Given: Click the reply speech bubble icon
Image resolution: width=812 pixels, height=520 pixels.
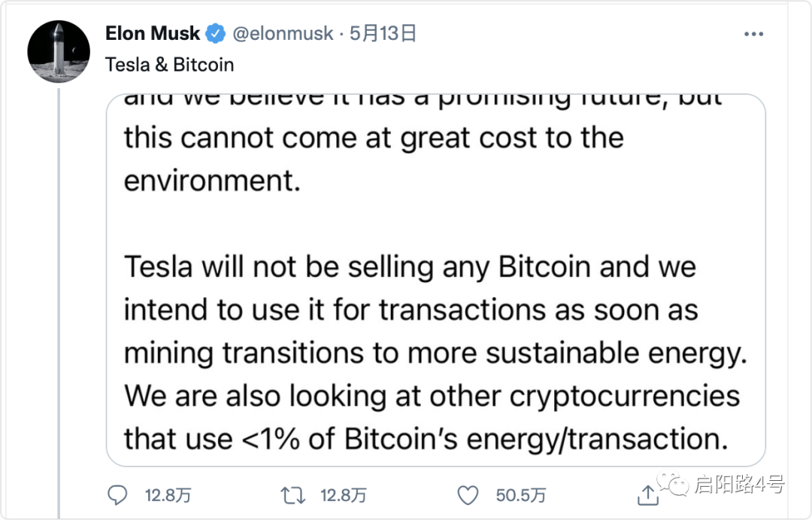Looking at the screenshot, I should (117, 495).
